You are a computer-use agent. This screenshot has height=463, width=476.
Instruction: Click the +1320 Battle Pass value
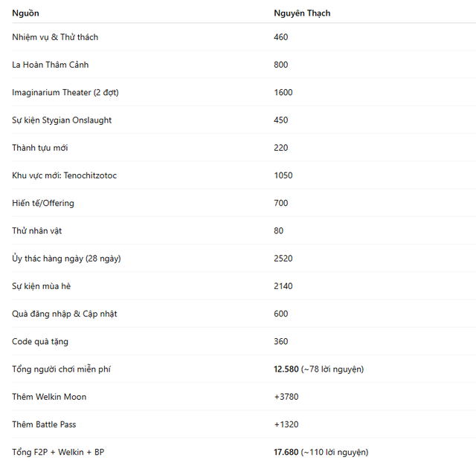286,424
